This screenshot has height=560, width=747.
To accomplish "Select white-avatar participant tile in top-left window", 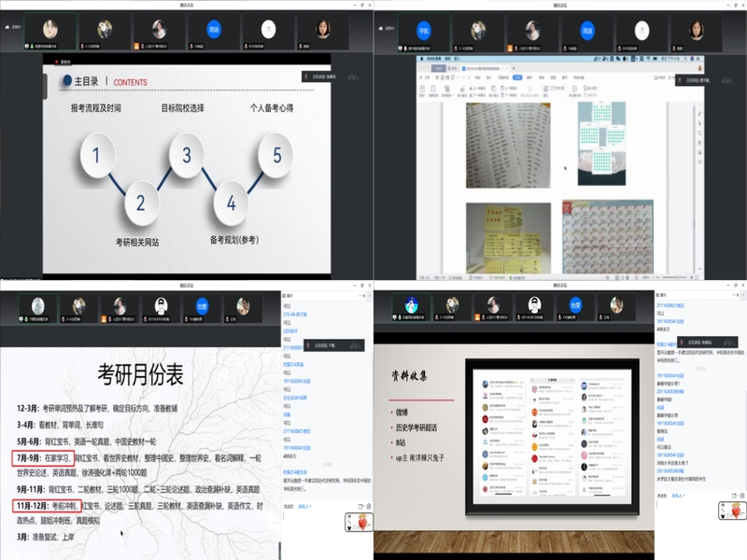I will pyautogui.click(x=269, y=32).
